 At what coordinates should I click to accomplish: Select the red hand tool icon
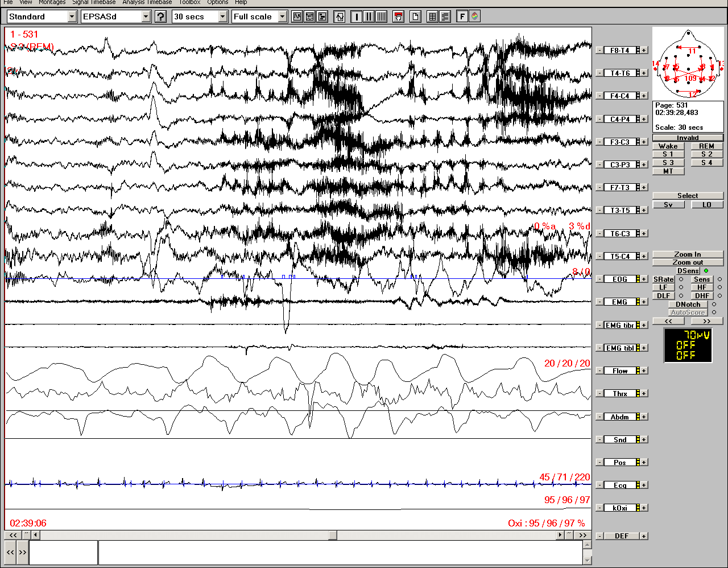coord(398,17)
